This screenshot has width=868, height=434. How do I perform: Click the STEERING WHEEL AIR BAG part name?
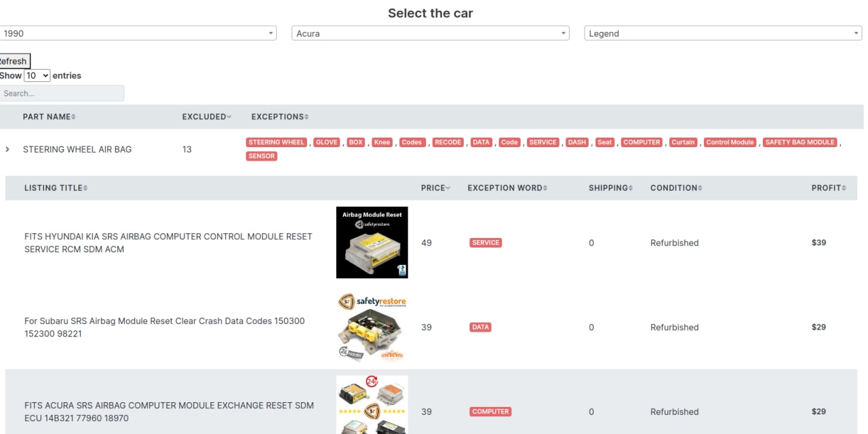[77, 149]
